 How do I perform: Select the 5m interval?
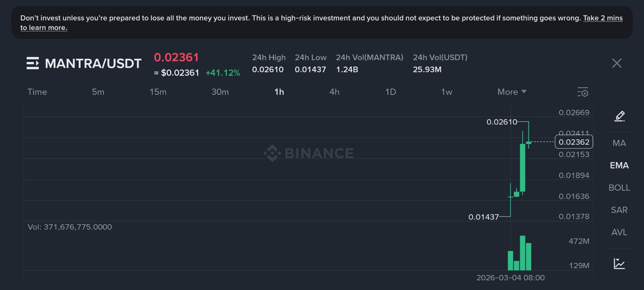click(x=98, y=92)
